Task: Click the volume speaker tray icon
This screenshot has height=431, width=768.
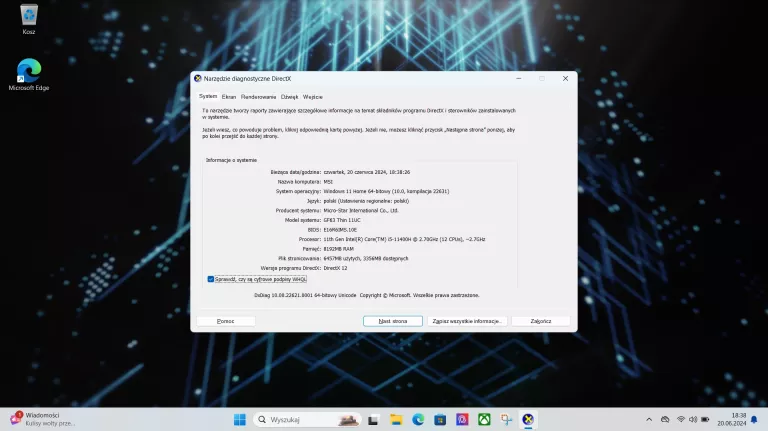Action: pos(693,420)
